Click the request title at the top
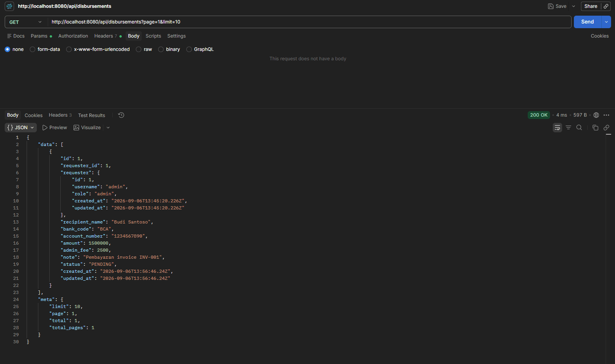Image resolution: width=615 pixels, height=364 pixels. point(65,6)
